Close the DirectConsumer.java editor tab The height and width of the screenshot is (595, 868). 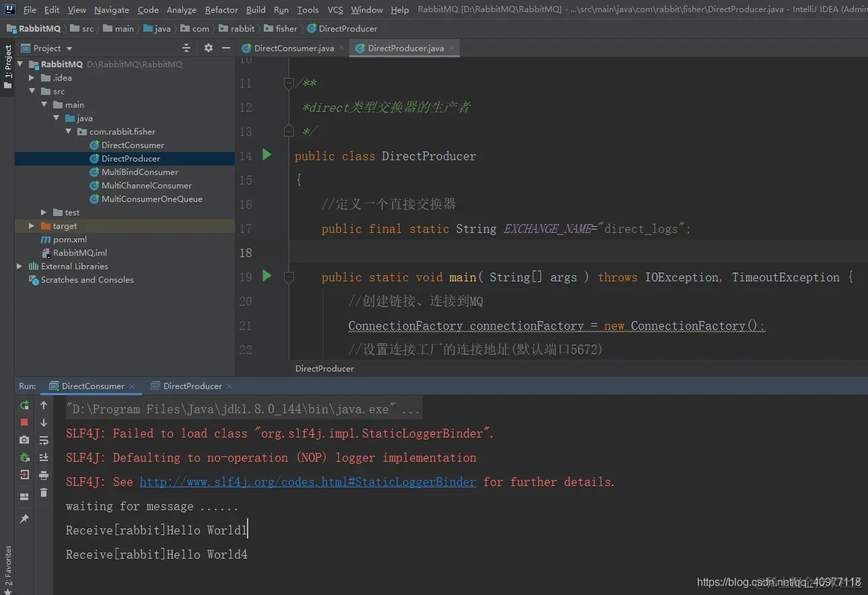(342, 48)
